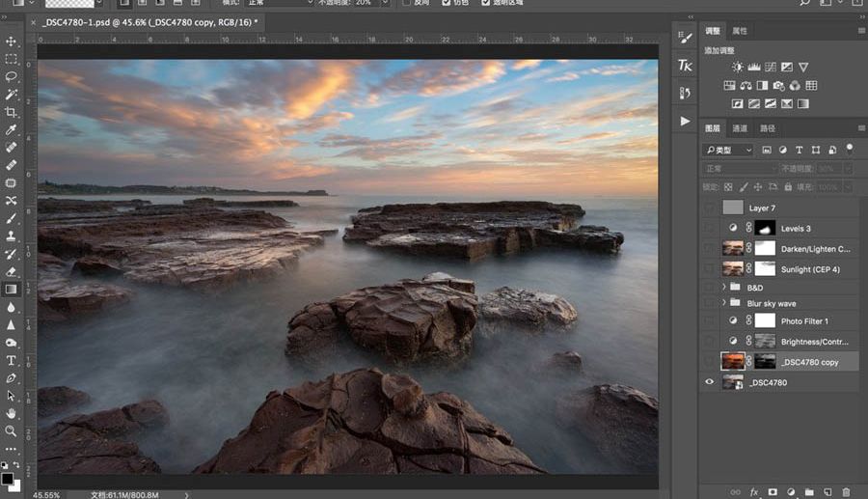Click the _DSC4780 copy layer mask thumbnail
The width and height of the screenshot is (868, 499).
765,362
